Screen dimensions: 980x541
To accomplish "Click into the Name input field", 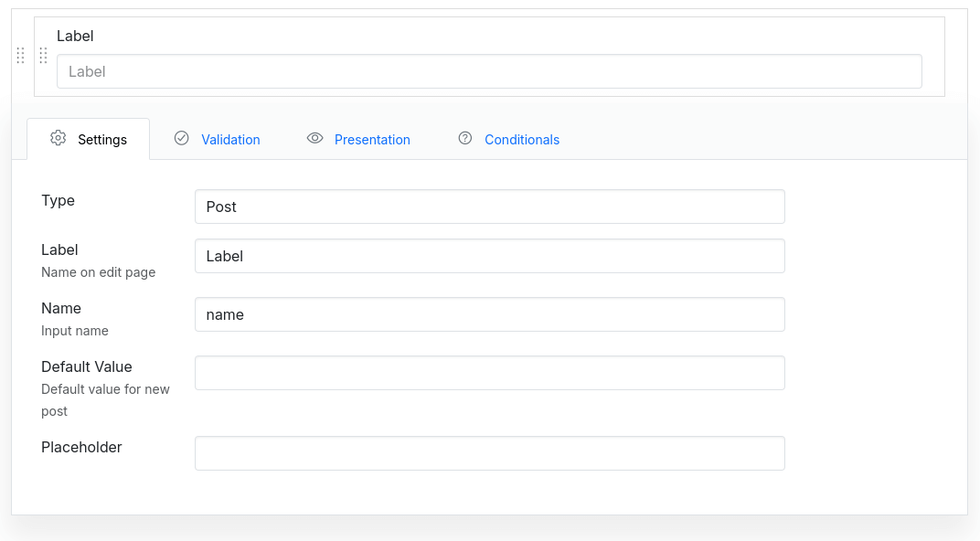I will point(489,314).
